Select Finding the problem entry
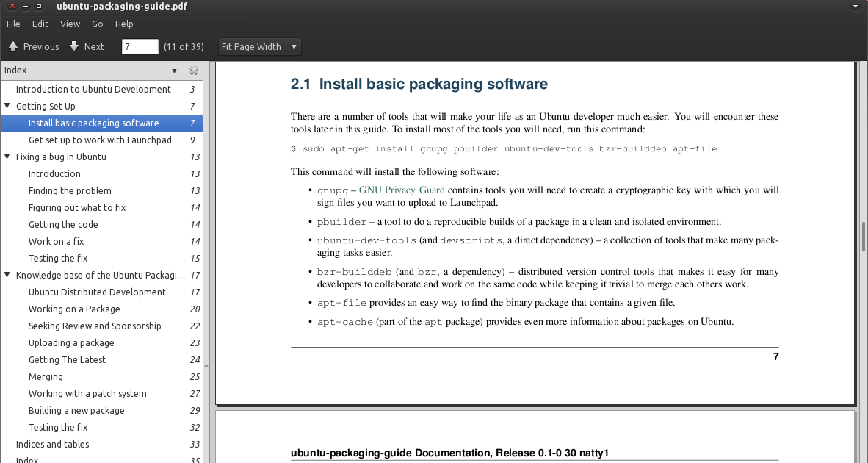 pos(102,190)
